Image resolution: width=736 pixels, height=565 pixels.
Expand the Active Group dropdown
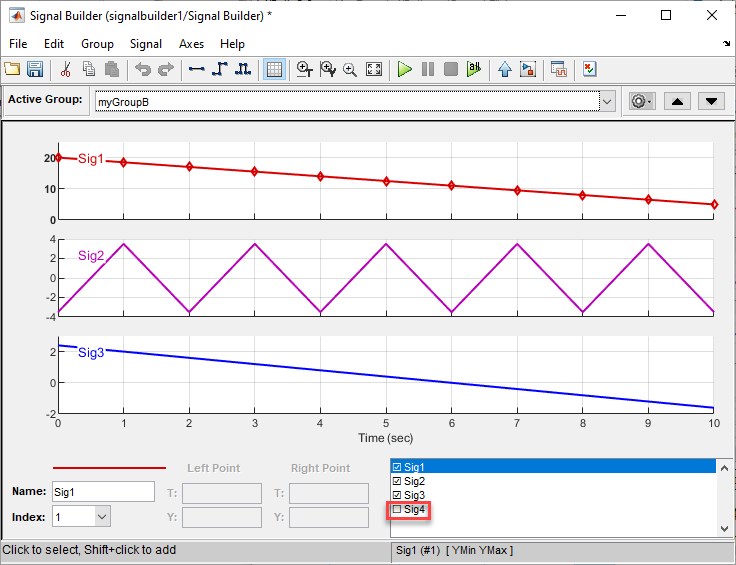tap(607, 101)
